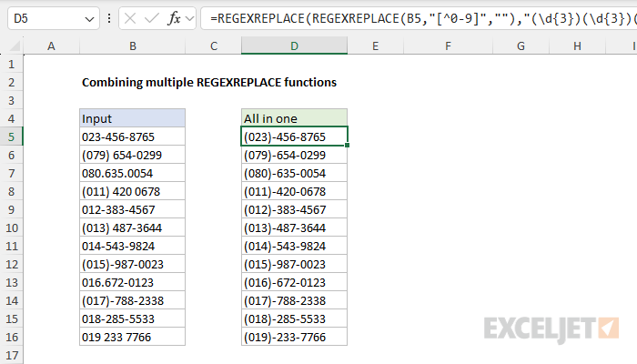Select column D header
637x364 pixels.
[x=294, y=45]
